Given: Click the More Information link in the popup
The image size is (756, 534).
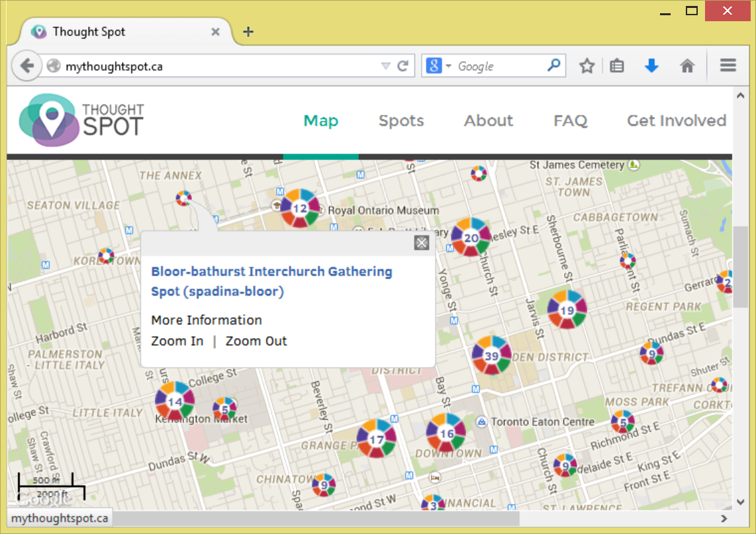Looking at the screenshot, I should pos(206,320).
